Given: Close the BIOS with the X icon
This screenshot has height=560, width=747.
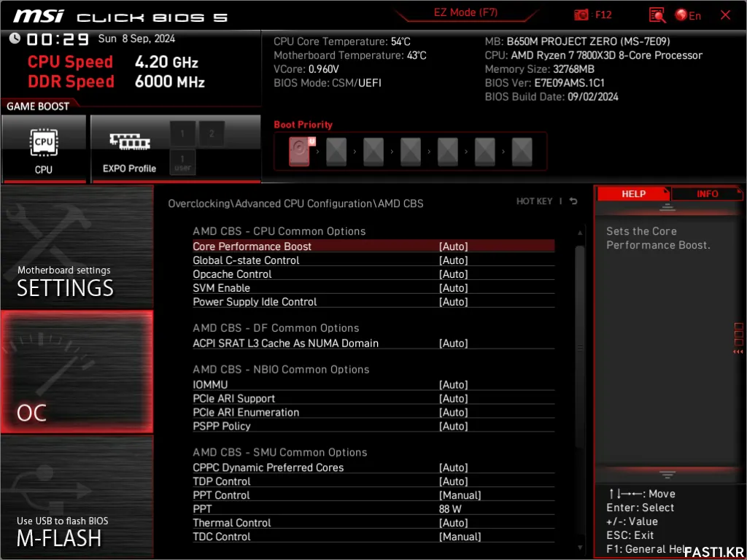Looking at the screenshot, I should (x=726, y=15).
